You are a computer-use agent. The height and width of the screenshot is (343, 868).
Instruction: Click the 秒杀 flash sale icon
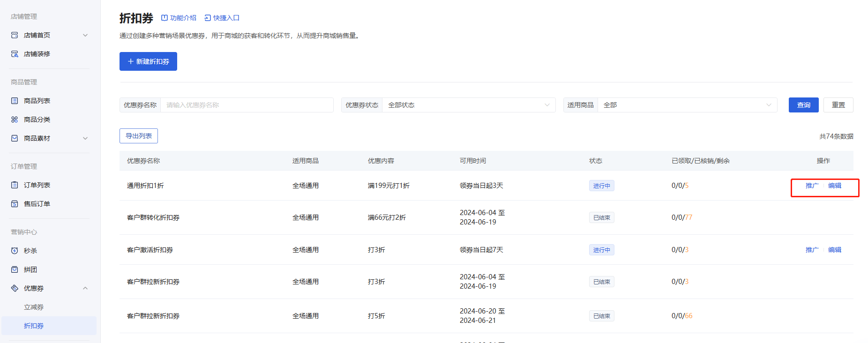click(x=15, y=251)
